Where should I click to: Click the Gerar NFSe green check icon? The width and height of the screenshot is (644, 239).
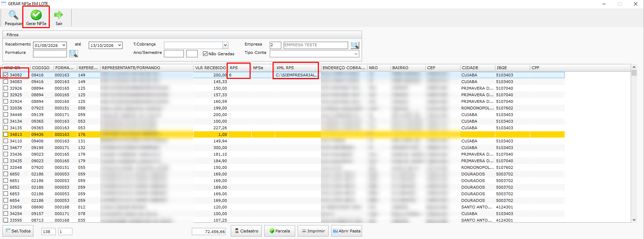(36, 15)
